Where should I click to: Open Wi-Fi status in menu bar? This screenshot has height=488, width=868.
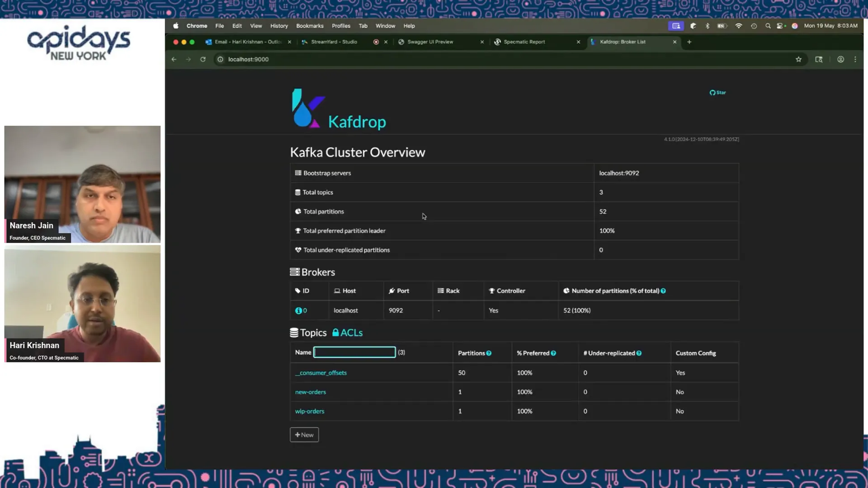click(x=739, y=26)
